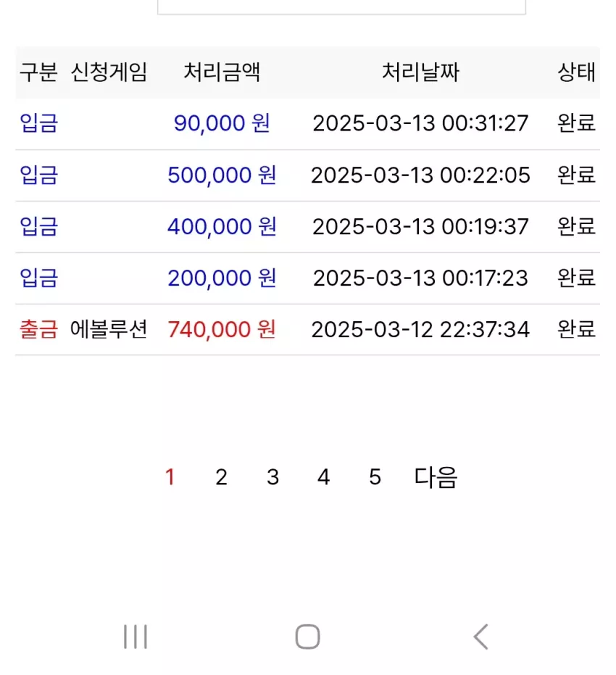Tap the Android back arrow icon
Image resolution: width=616 pixels, height=675 pixels.
click(481, 637)
